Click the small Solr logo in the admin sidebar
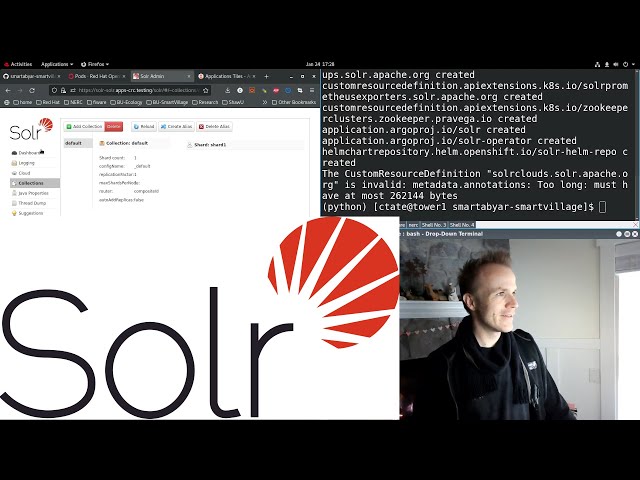Viewport: 640px width, 480px height. coord(31,129)
